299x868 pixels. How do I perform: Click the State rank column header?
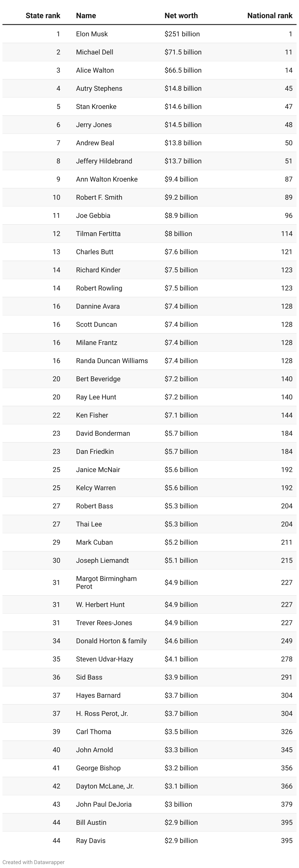[x=43, y=15]
